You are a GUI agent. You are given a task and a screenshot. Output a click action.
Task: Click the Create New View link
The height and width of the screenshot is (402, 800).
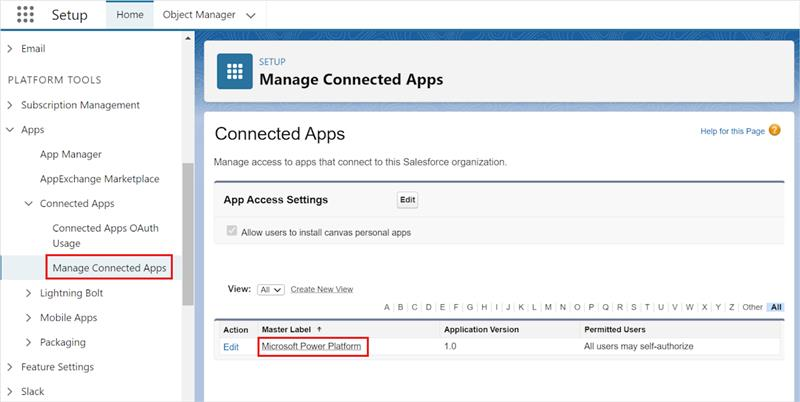[322, 289]
